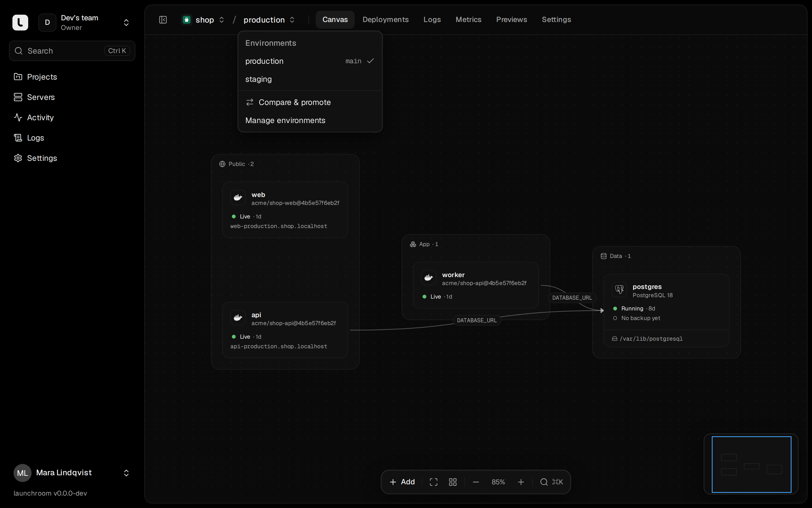812x508 pixels.
Task: Click the launchroom logo icon
Action: point(20,23)
